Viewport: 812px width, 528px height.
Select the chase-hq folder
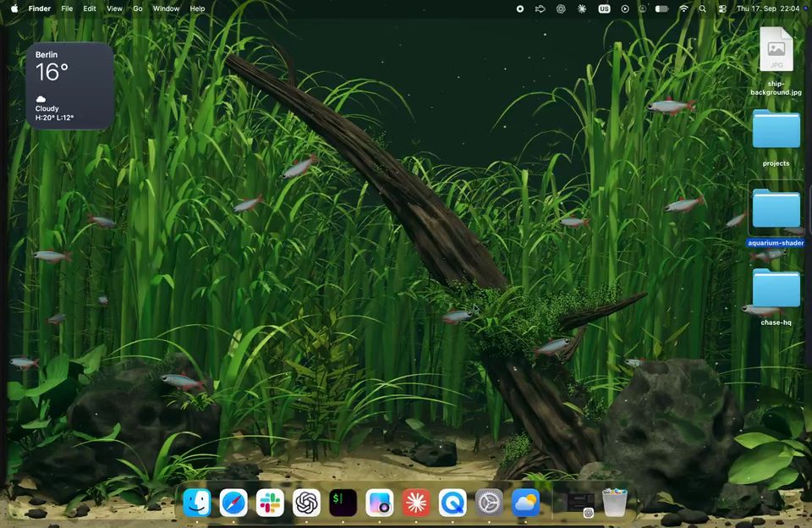tap(776, 296)
